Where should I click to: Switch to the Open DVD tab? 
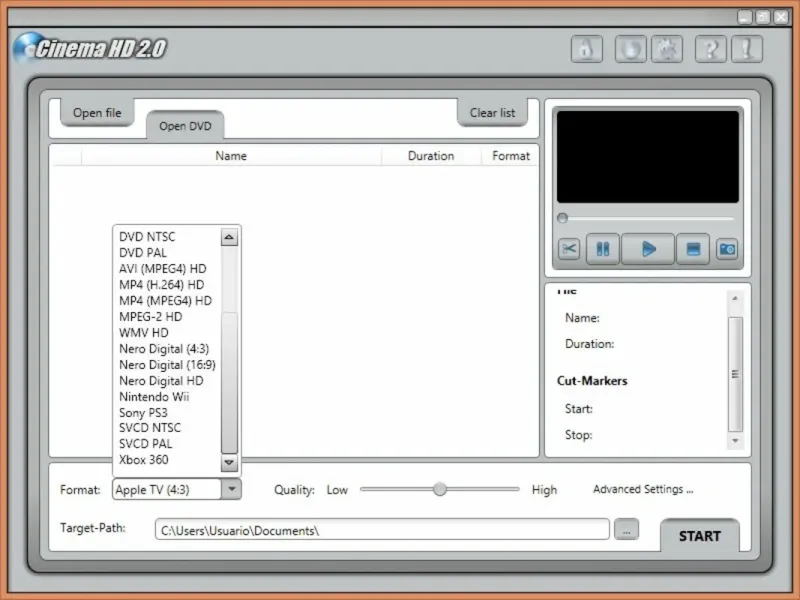point(185,126)
